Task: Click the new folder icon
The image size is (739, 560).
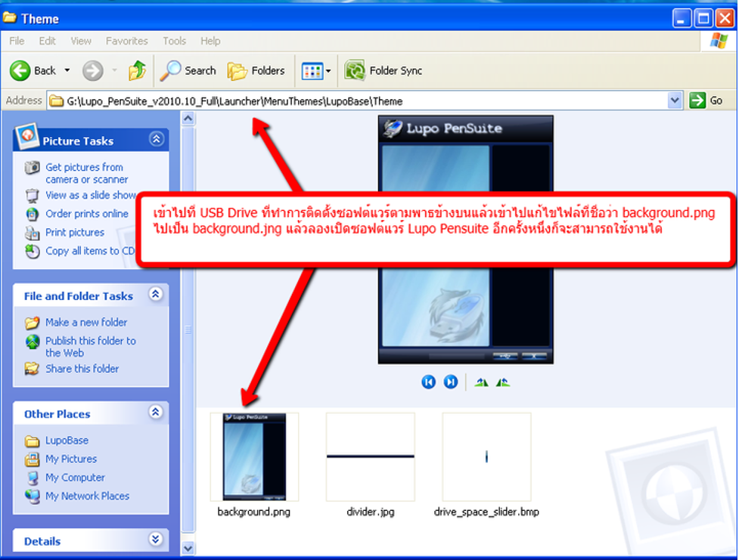Action: click(32, 323)
